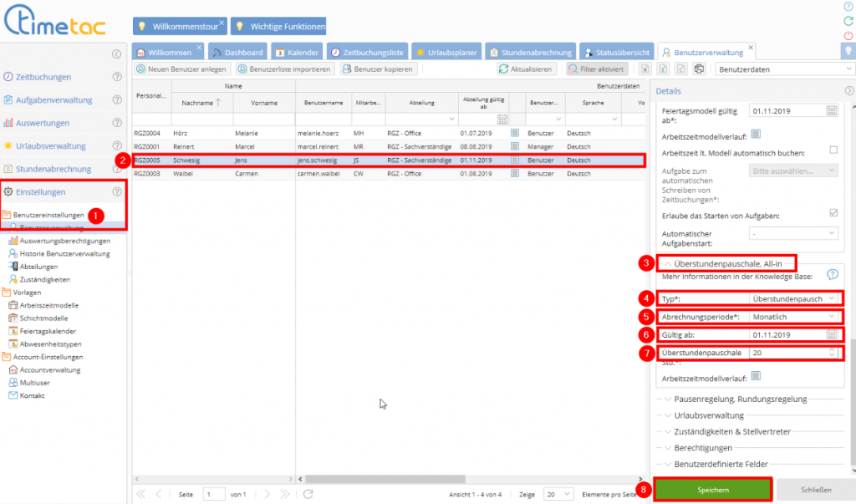This screenshot has width=856, height=504.
Task: Open the Benutzerdaten view dropdown
Action: coord(786,69)
